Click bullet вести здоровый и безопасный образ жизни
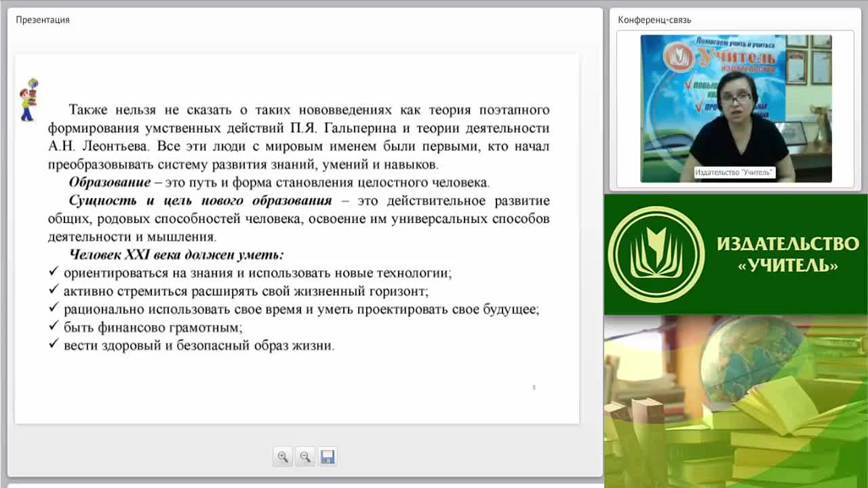Image resolution: width=868 pixels, height=488 pixels. click(x=192, y=346)
